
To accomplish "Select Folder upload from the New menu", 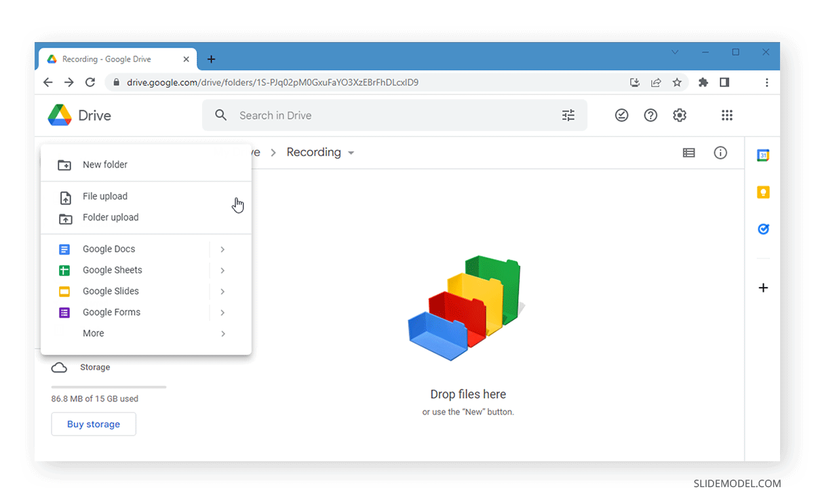I will 110,218.
